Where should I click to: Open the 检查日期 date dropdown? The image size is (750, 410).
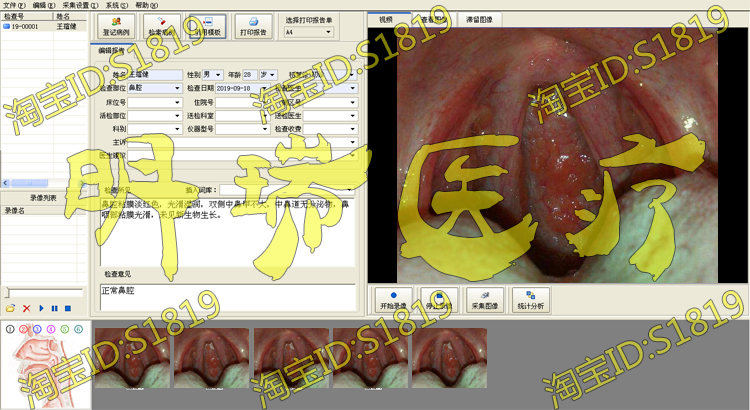tap(265, 88)
